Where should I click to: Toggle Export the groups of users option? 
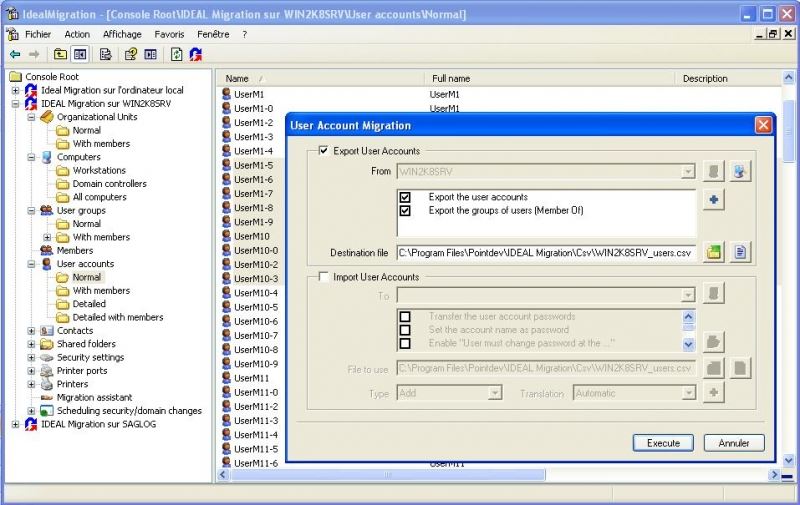(405, 211)
